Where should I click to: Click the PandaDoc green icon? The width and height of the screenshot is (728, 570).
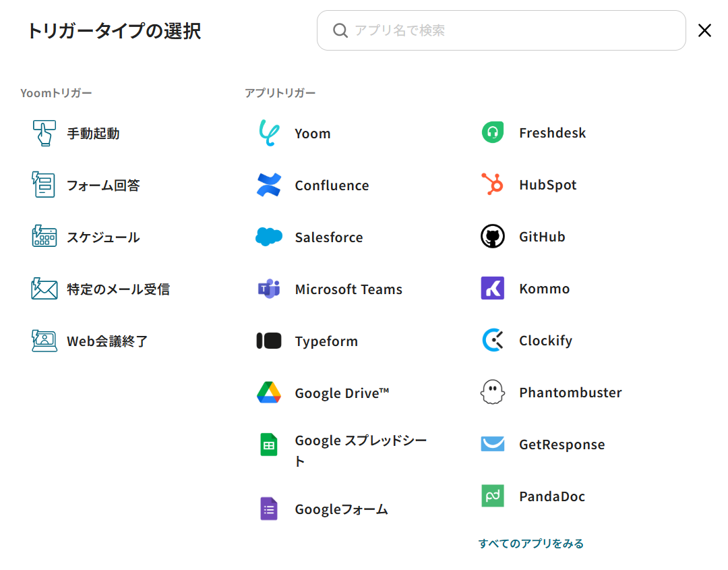pos(493,496)
